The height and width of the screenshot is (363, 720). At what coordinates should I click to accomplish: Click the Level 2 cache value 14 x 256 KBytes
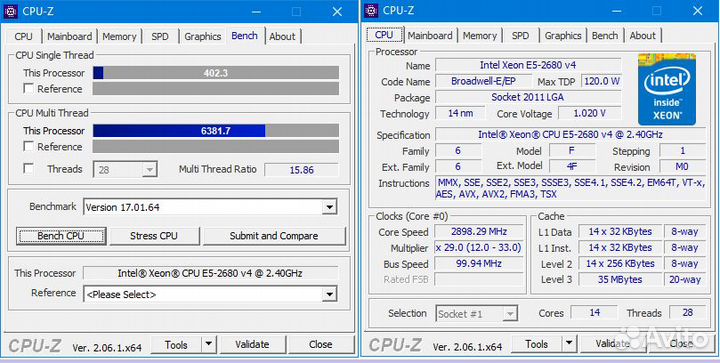point(619,263)
